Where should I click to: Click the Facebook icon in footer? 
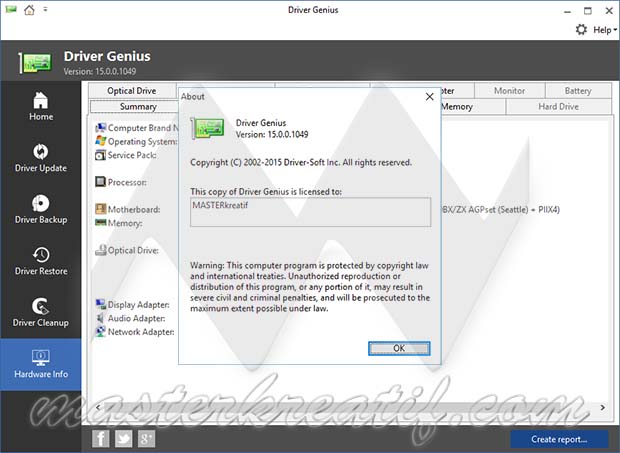(100, 439)
